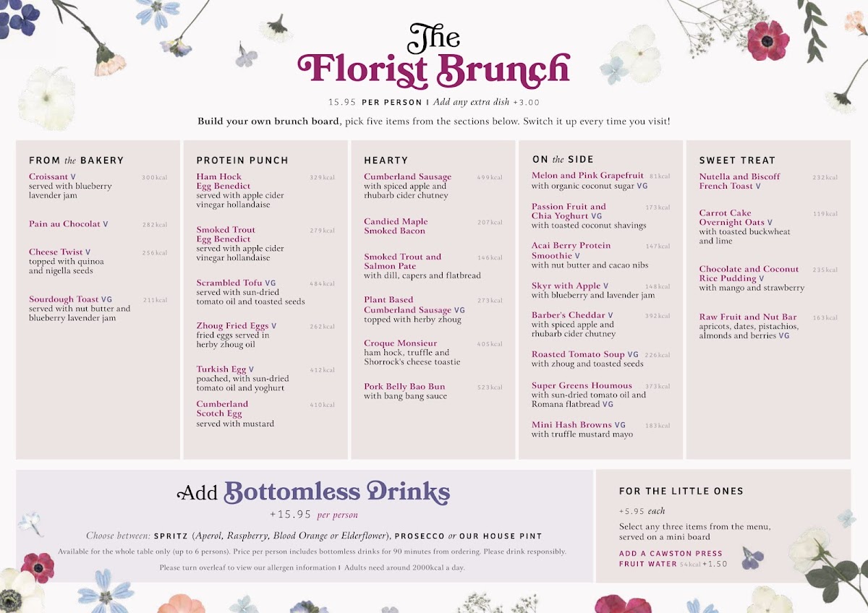868x613 pixels.
Task: Click the "SWEET TREAT" section heading
Action: click(737, 160)
